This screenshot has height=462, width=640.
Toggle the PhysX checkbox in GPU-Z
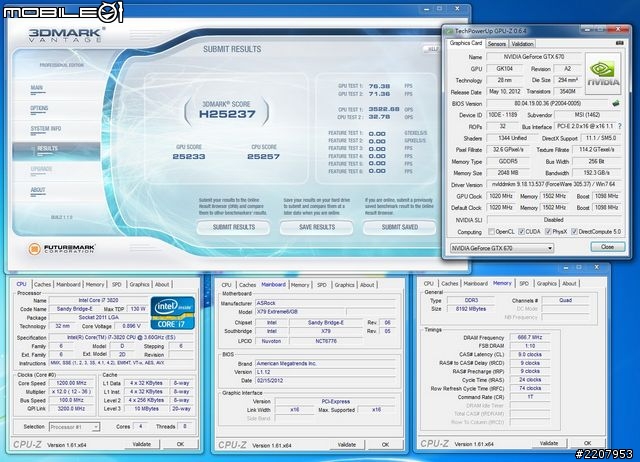coord(548,232)
